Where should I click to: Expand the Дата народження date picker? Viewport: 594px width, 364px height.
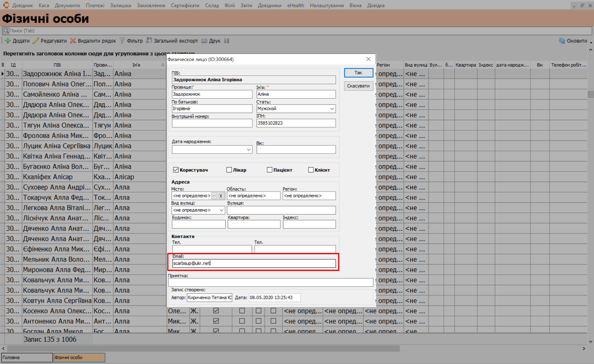click(248, 150)
